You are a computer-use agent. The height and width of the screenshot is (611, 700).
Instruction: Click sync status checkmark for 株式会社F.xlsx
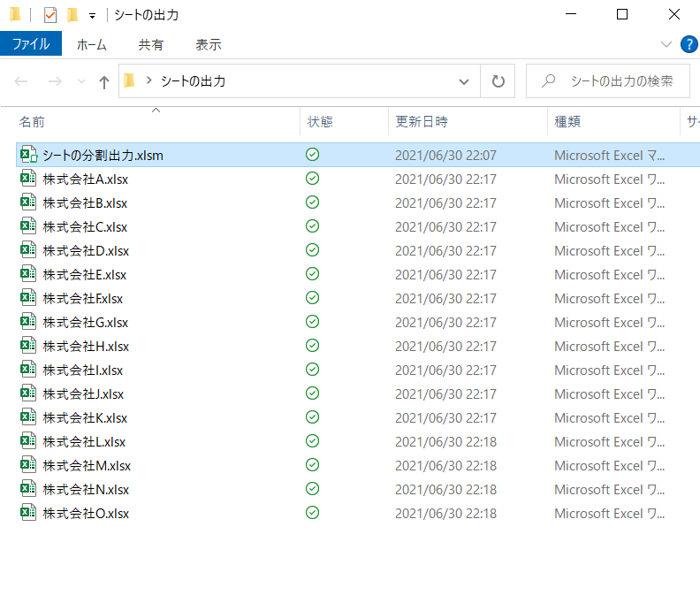(x=313, y=298)
